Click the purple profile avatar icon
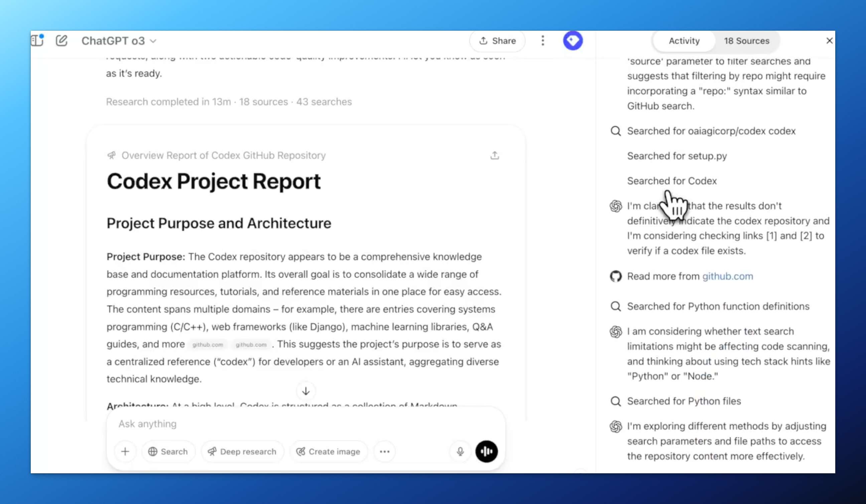The height and width of the screenshot is (504, 866). click(x=573, y=40)
